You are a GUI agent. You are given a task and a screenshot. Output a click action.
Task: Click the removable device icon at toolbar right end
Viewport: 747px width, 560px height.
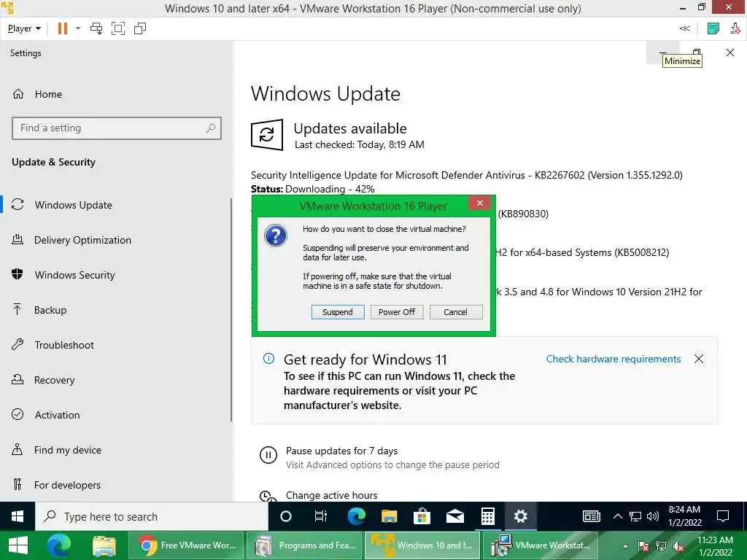[x=735, y=28]
